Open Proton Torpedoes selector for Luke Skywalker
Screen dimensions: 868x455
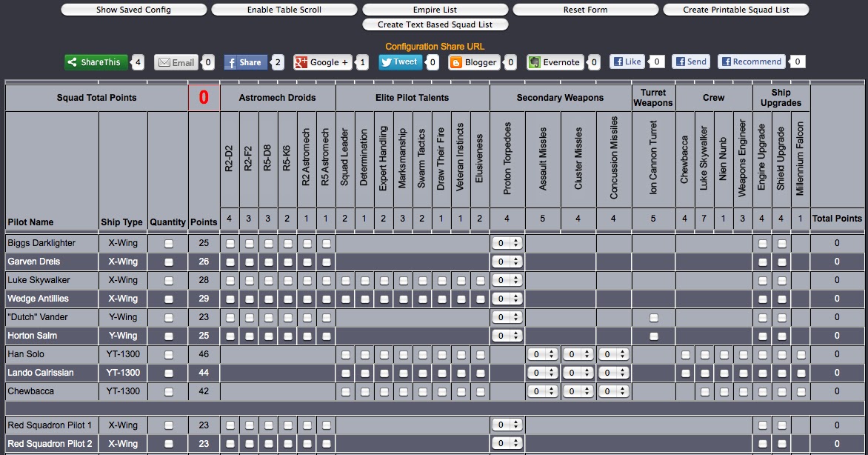[507, 280]
